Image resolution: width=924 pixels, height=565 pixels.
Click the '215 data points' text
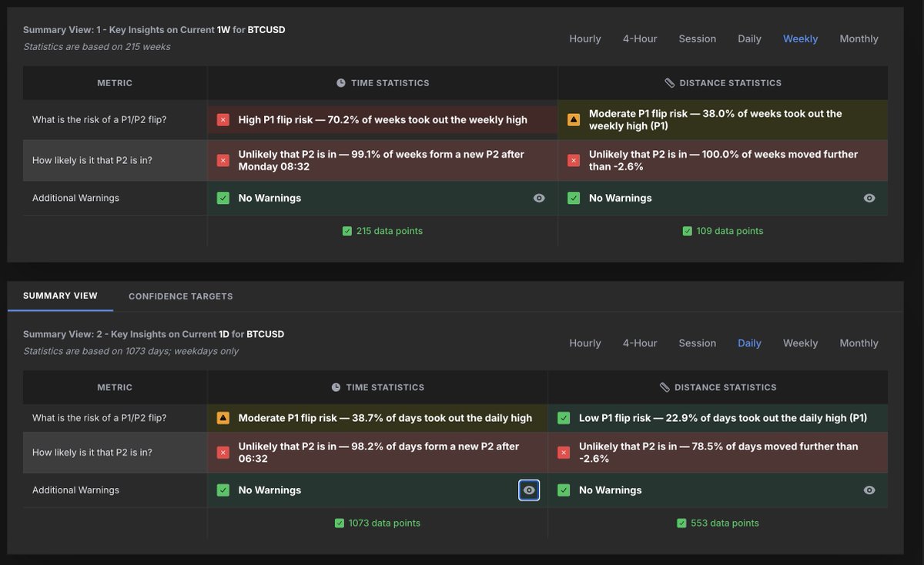click(x=390, y=231)
